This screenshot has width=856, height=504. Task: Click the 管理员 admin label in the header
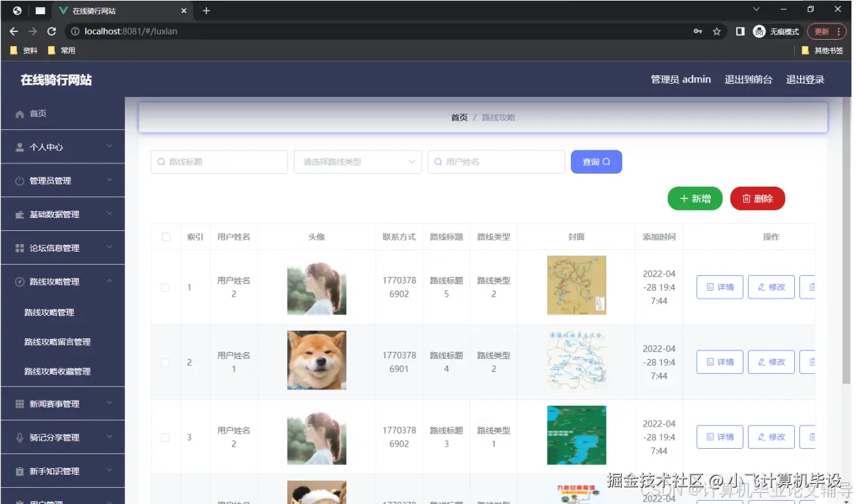(x=681, y=79)
